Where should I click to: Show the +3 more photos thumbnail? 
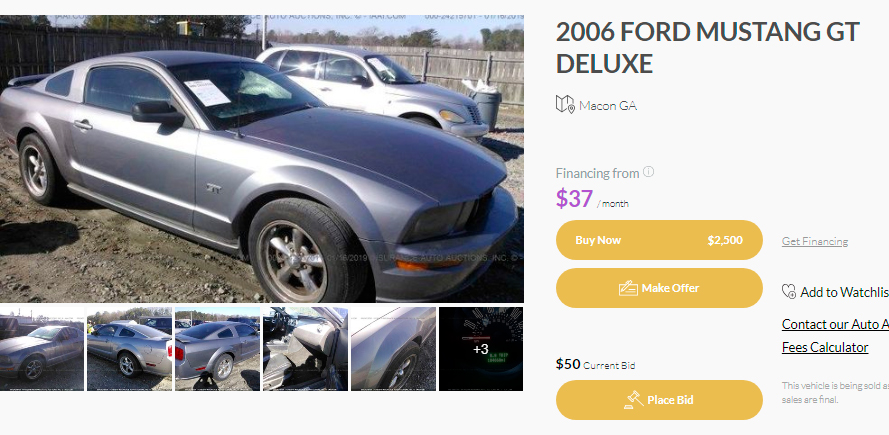pos(481,349)
